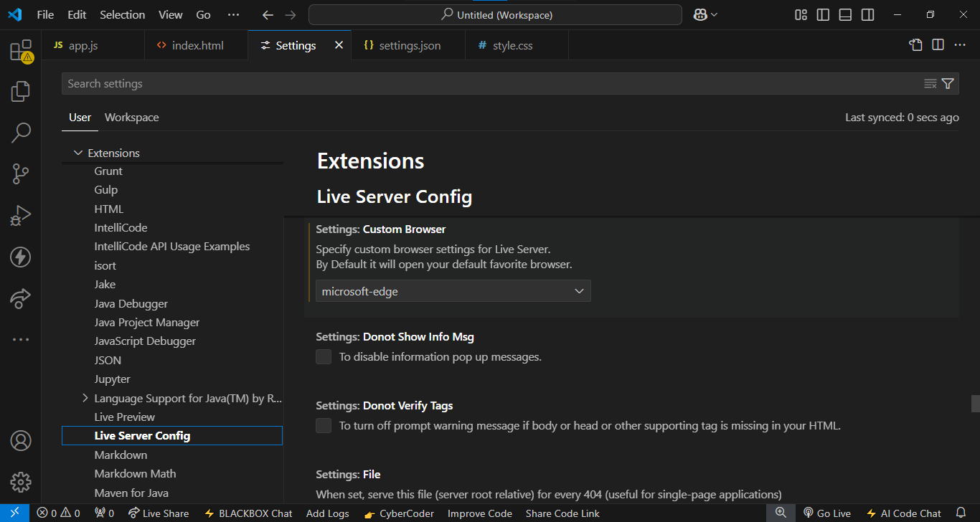The width and height of the screenshot is (980, 522).
Task: Enable Donot Show Info Msg checkbox
Action: coord(324,356)
